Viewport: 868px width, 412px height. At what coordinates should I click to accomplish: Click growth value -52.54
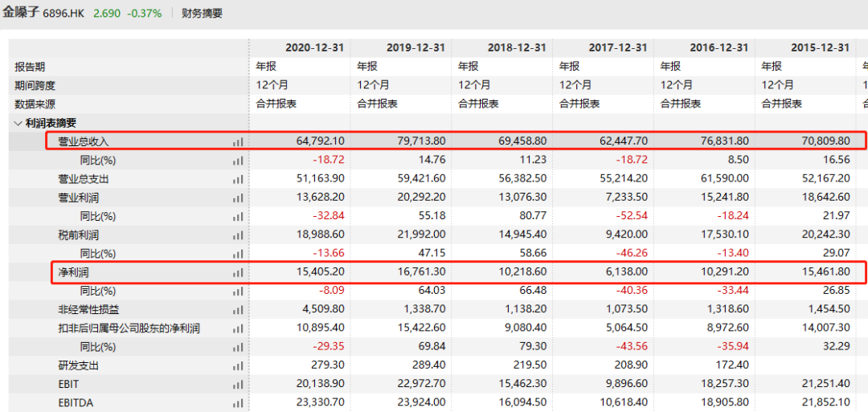[x=633, y=216]
